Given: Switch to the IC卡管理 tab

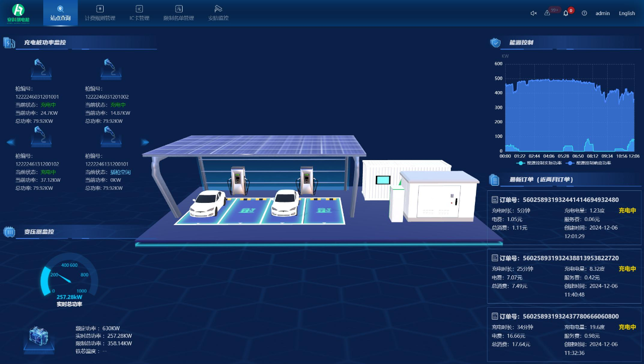Looking at the screenshot, I should pos(139,13).
